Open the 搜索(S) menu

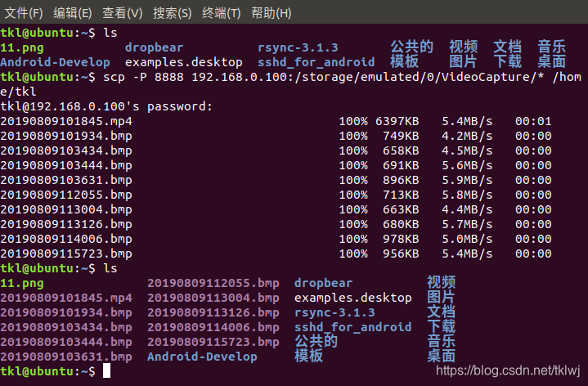(172, 13)
